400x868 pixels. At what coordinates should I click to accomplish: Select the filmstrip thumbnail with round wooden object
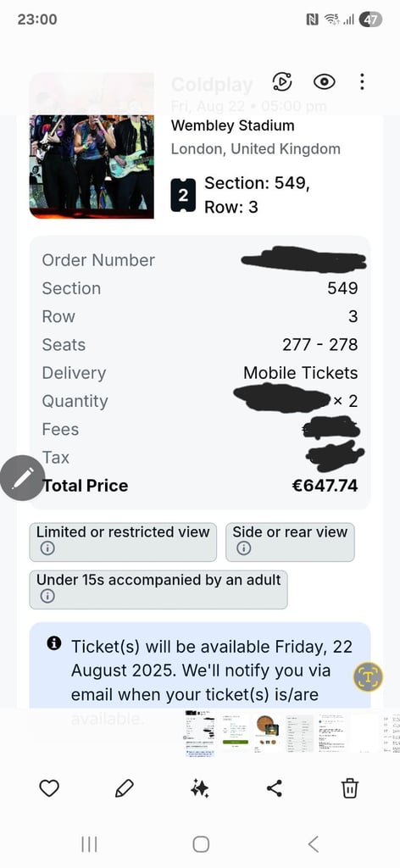(267, 732)
